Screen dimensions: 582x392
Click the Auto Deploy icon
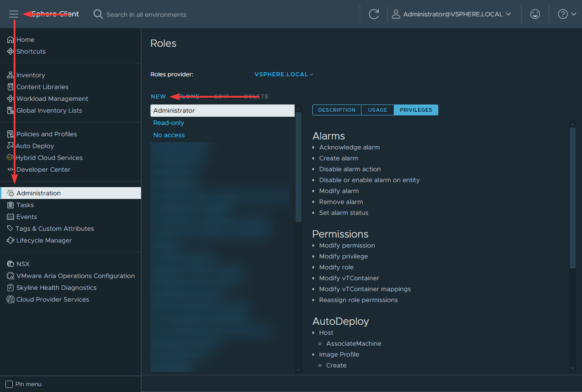pyautogui.click(x=10, y=146)
